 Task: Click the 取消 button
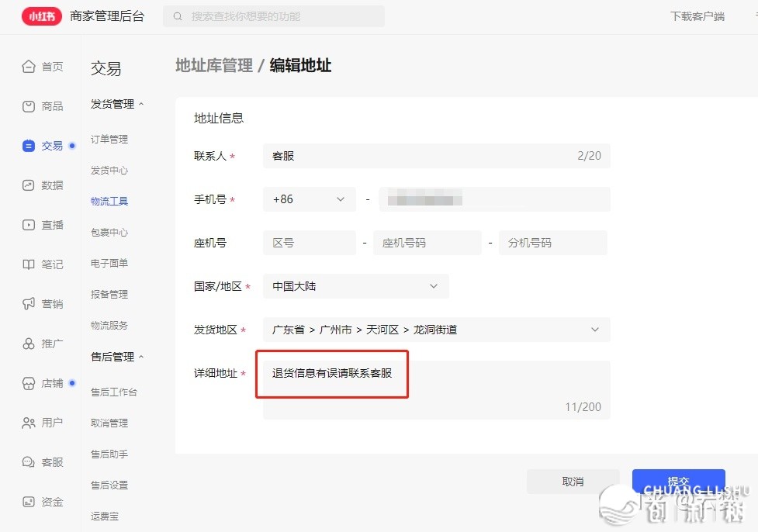pyautogui.click(x=573, y=482)
